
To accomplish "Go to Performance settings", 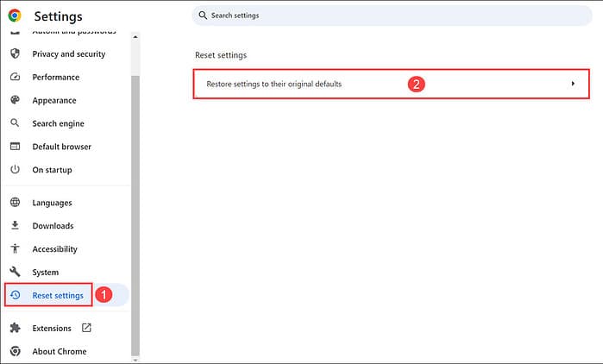I will click(x=56, y=77).
